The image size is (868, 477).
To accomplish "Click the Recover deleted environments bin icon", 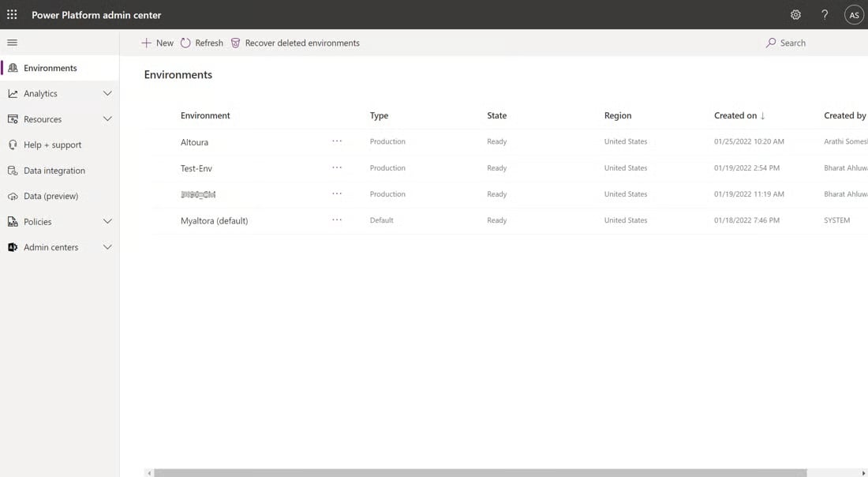I will (x=235, y=43).
